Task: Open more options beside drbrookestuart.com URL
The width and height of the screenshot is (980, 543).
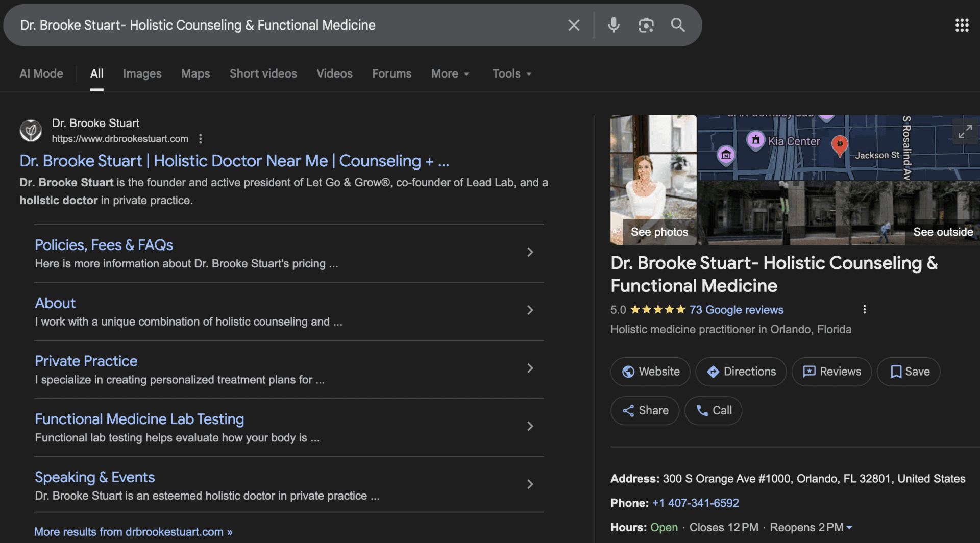Action: 201,139
